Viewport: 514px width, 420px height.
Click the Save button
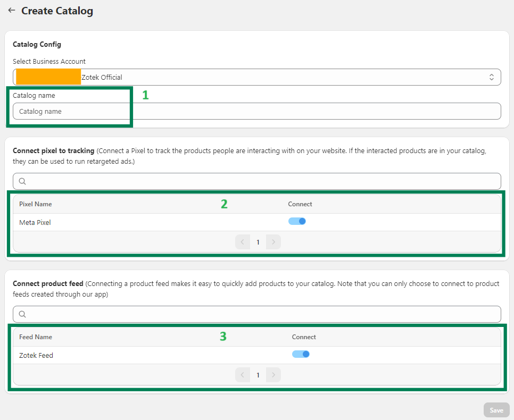496,410
